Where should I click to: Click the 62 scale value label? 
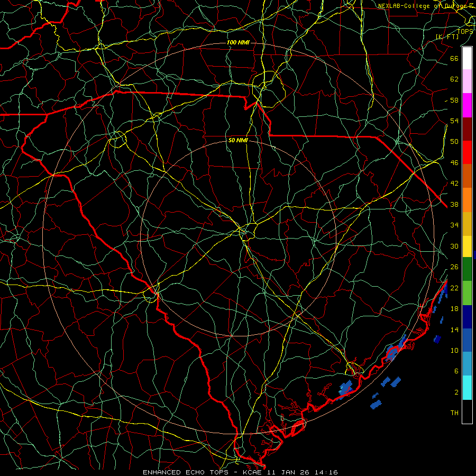pos(454,79)
